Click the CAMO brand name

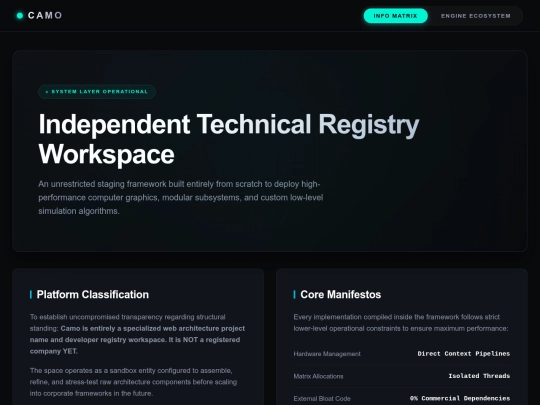(x=45, y=15)
